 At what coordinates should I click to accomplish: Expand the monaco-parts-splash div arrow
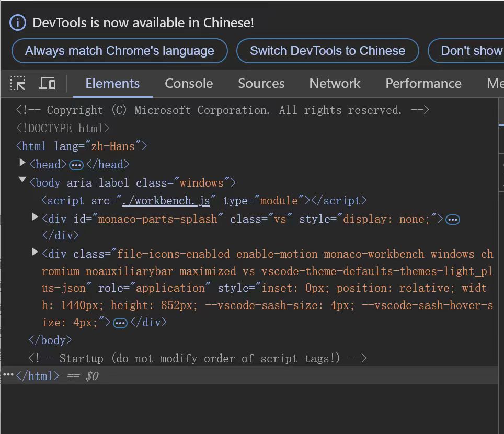(x=35, y=217)
